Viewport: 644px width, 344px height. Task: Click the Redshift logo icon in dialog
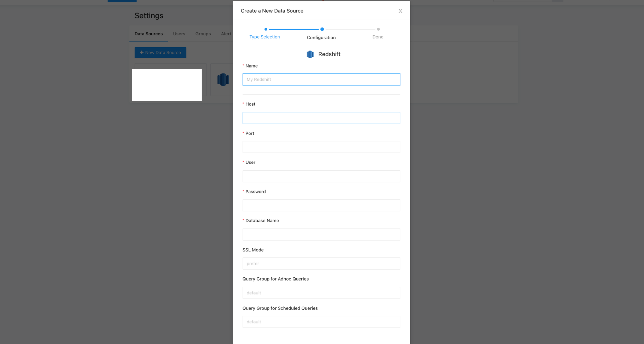click(310, 54)
